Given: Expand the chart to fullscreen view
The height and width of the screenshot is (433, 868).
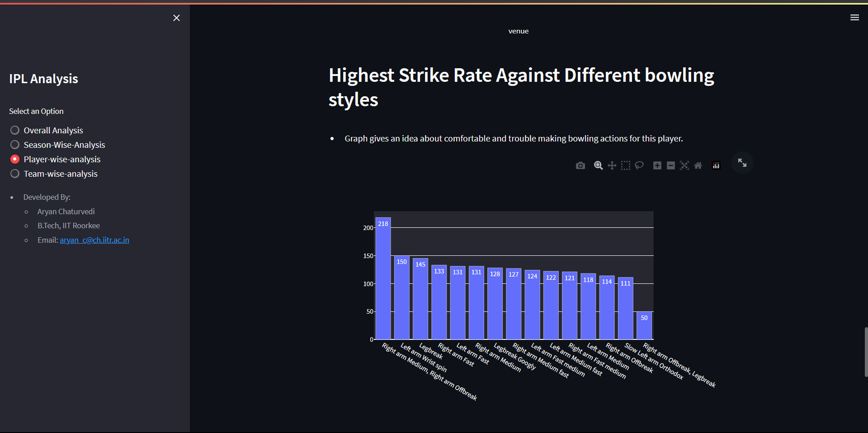Looking at the screenshot, I should coord(742,163).
